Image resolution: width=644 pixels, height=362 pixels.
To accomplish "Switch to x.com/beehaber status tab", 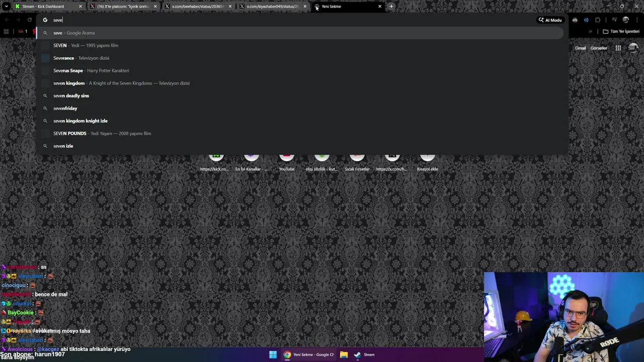I will (x=198, y=7).
